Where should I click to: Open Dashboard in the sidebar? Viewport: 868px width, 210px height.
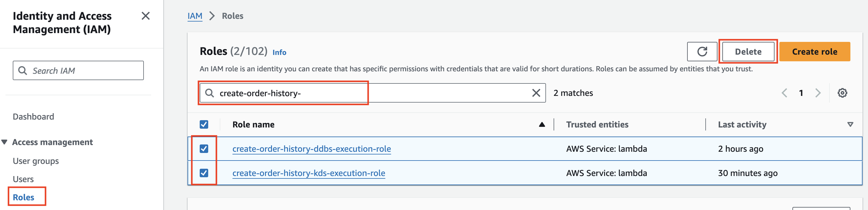pos(33,117)
